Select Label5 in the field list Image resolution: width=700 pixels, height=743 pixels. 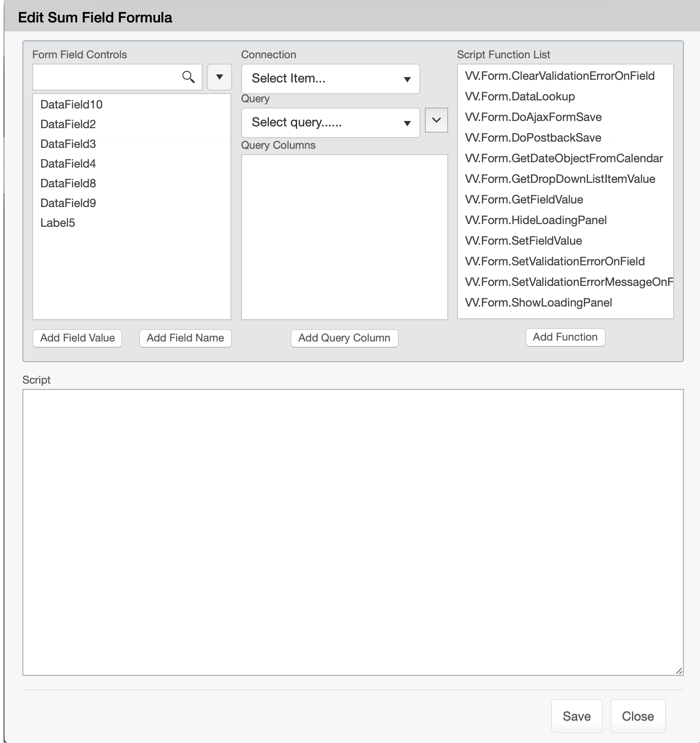pos(132,223)
